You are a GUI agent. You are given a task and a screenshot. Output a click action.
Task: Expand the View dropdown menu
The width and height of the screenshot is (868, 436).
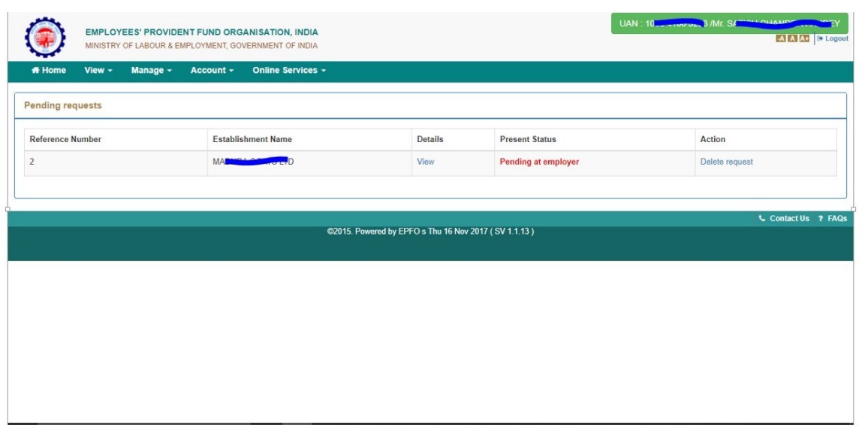pyautogui.click(x=98, y=71)
